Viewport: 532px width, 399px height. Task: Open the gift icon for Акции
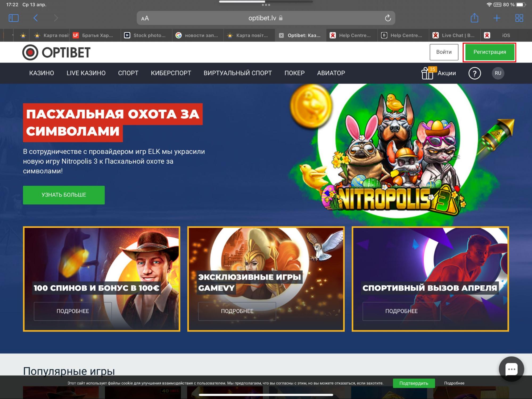[427, 73]
